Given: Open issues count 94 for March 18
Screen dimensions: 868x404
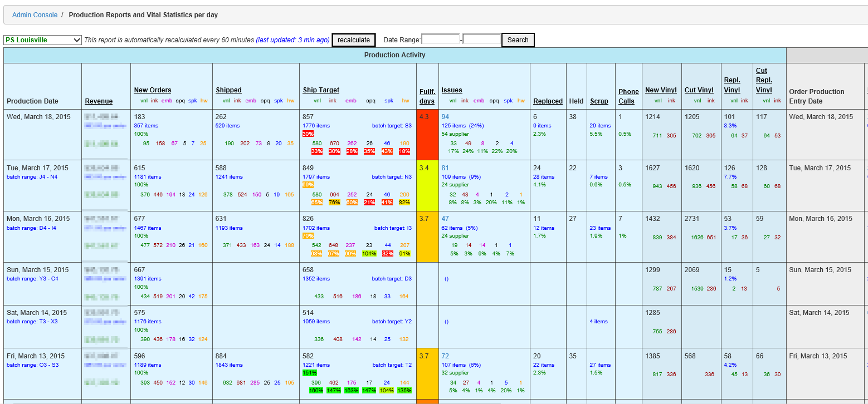Looking at the screenshot, I should 445,117.
